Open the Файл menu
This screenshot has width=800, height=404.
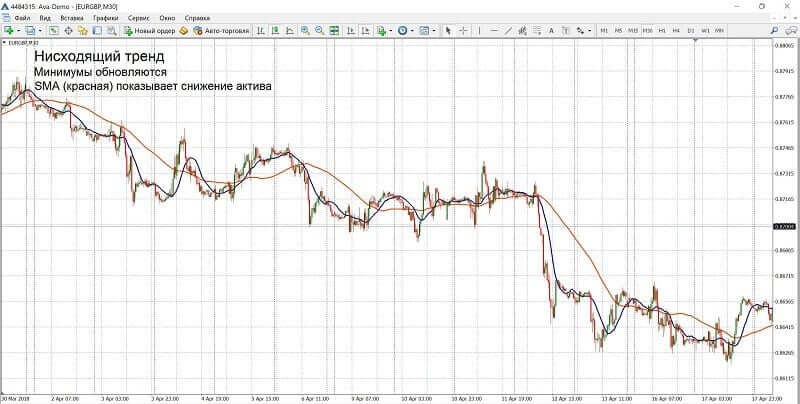click(x=23, y=18)
